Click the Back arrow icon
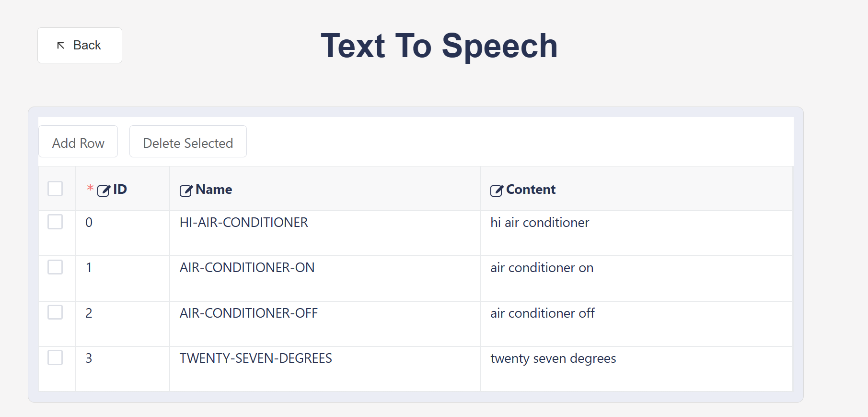Image resolution: width=868 pixels, height=417 pixels. click(61, 46)
